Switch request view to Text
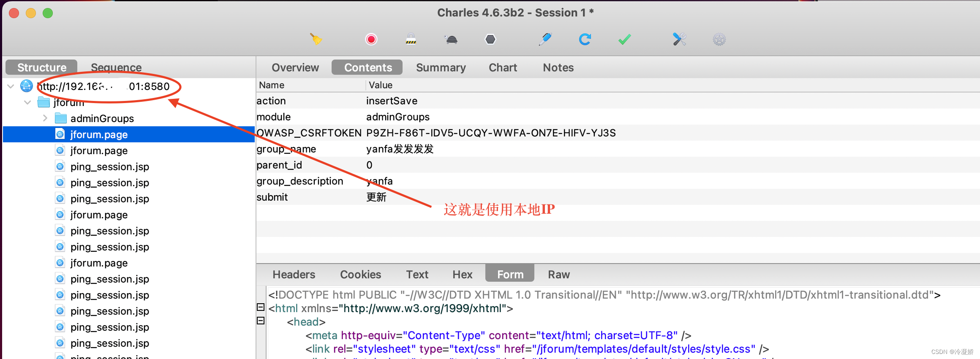Screen dimensions: 980x359 (x=417, y=275)
